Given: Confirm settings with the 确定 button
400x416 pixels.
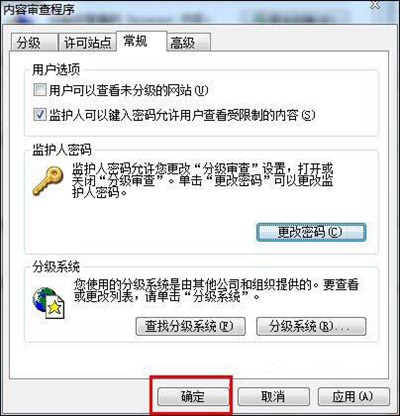Looking at the screenshot, I should tap(193, 396).
